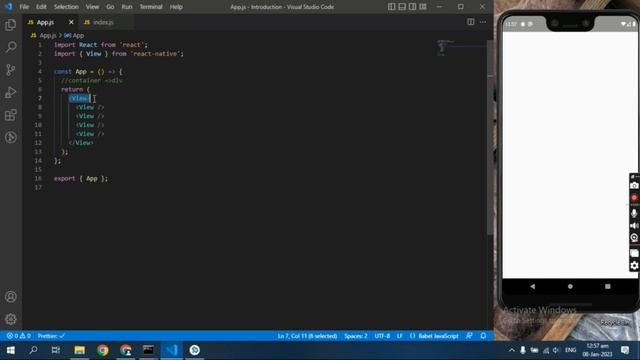This screenshot has height=360, width=640.
Task: Open the Selection menu
Action: [x=66, y=7]
